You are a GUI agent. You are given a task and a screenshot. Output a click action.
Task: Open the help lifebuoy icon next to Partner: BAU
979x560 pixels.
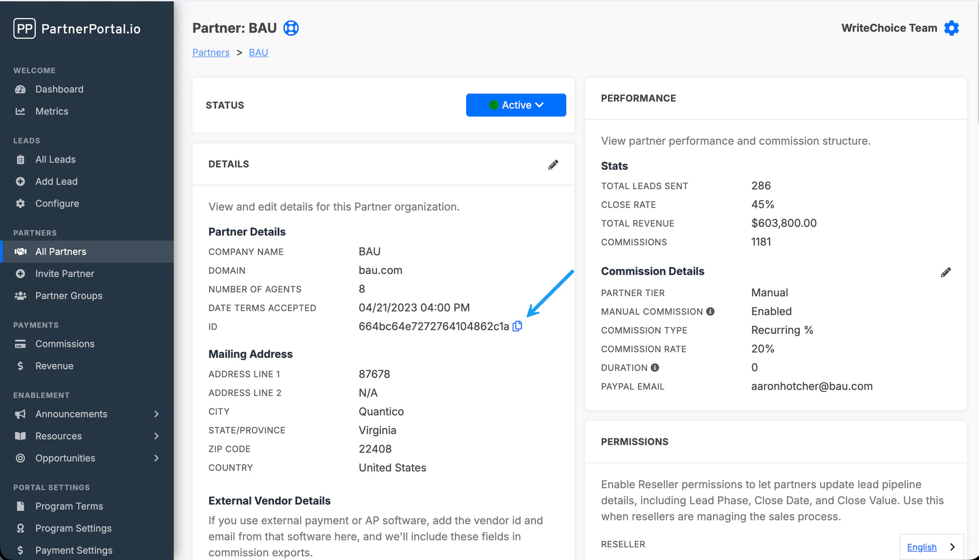point(291,28)
